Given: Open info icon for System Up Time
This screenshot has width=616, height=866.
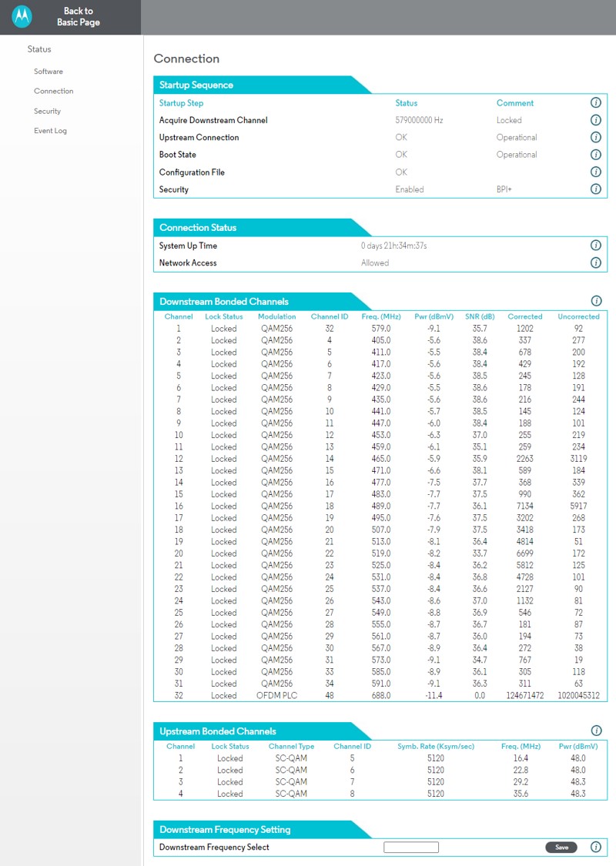Looking at the screenshot, I should [x=595, y=246].
